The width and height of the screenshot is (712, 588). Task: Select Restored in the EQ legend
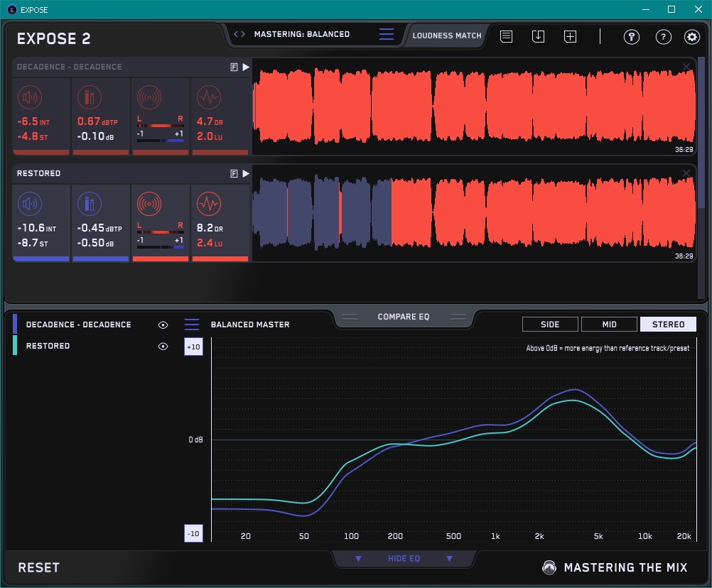[x=48, y=346]
